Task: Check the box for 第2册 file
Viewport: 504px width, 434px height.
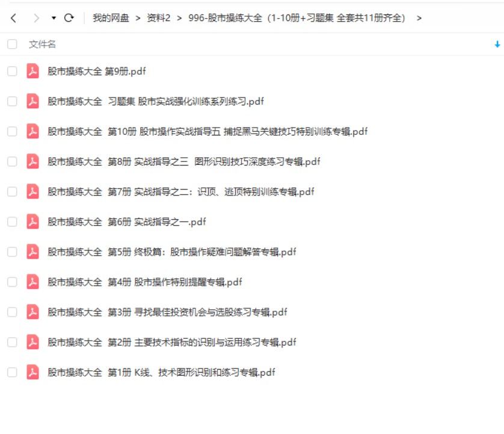Action: click(12, 342)
